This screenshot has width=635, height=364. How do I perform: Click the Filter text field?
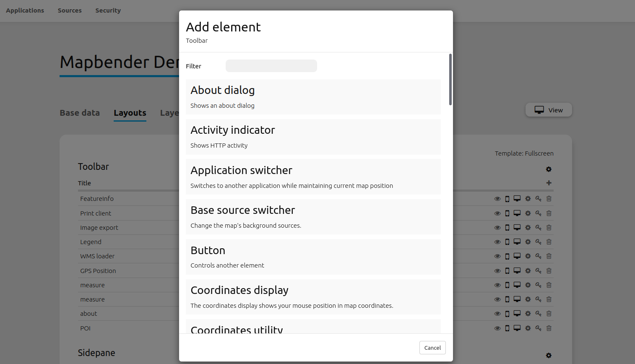[271, 66]
